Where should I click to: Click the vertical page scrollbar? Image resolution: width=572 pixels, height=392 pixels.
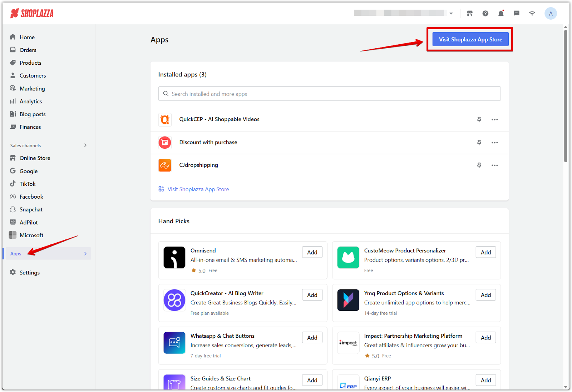pos(566,96)
